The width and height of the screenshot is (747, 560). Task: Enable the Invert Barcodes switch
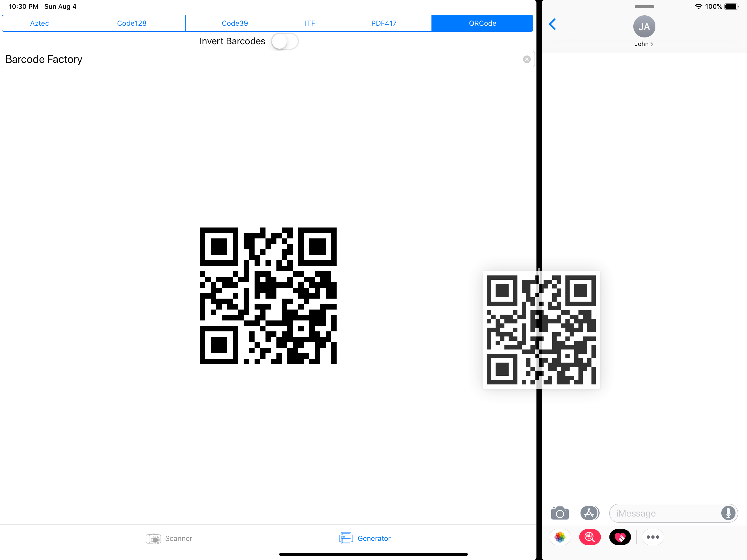pos(284,41)
